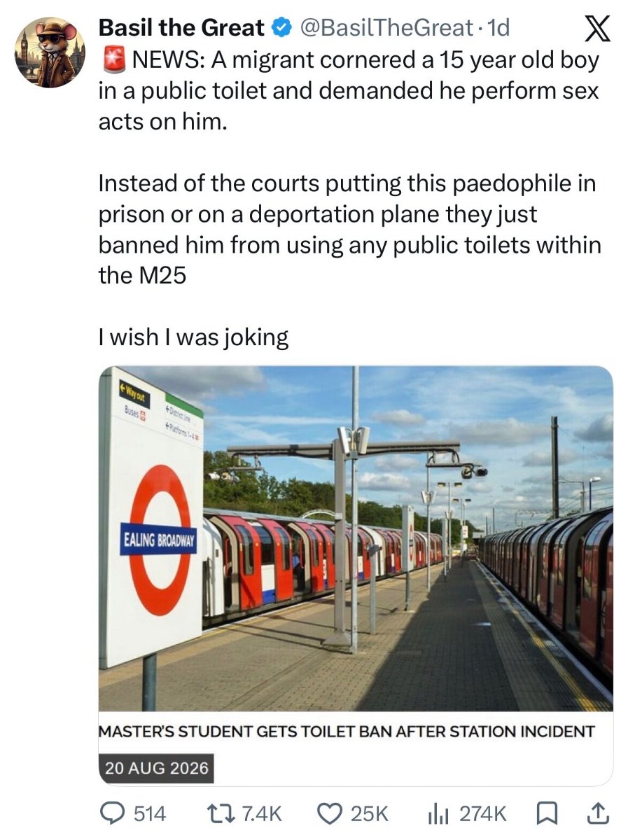This screenshot has width=628, height=840.
Task: Click the 274K views count
Action: pyautogui.click(x=482, y=813)
